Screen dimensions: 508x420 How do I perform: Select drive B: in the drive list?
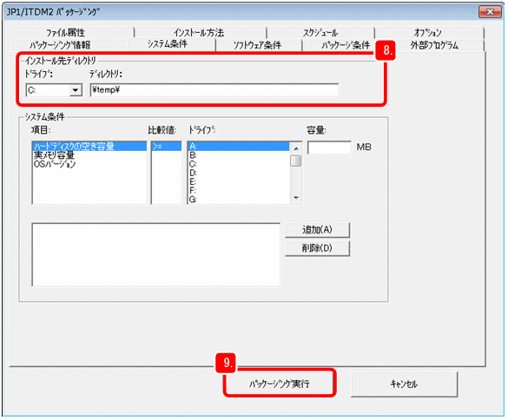click(x=239, y=155)
